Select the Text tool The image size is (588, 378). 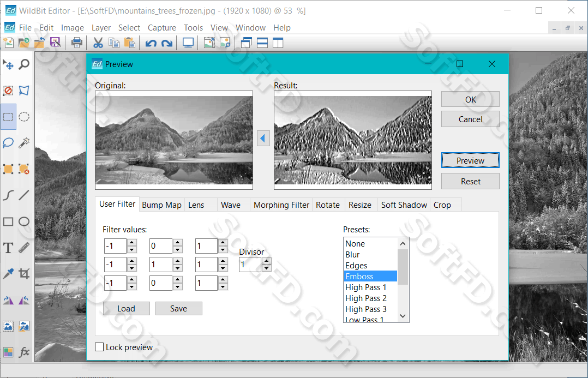click(8, 248)
